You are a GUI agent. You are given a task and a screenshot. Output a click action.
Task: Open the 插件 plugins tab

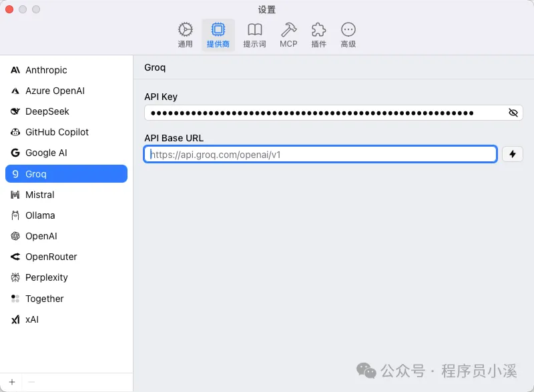pos(319,35)
